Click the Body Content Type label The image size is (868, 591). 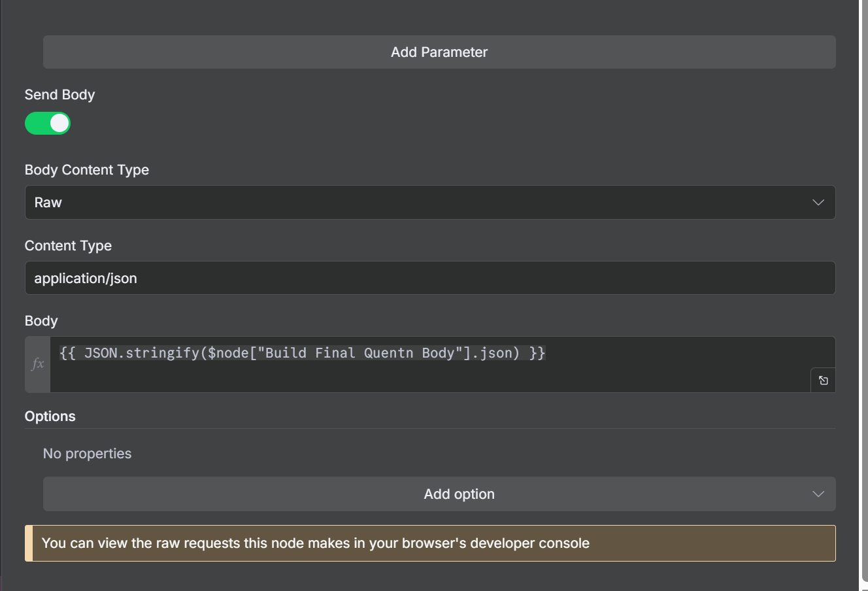87,170
